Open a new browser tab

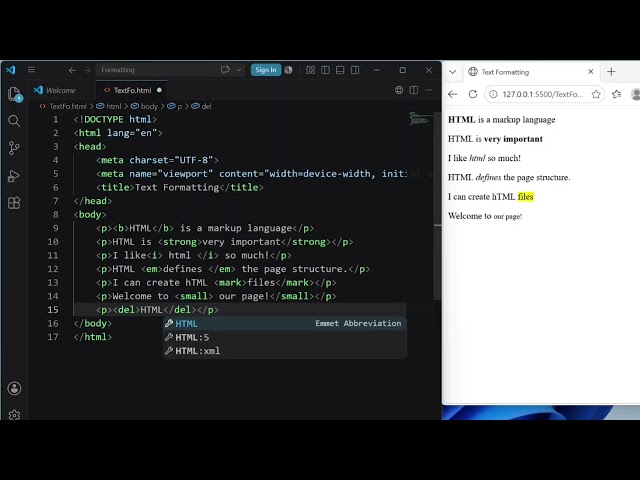[611, 72]
